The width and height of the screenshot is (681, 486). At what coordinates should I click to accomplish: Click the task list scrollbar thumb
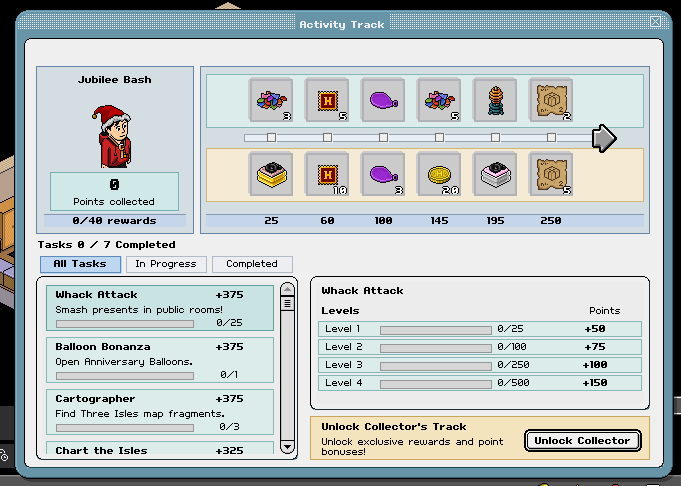(x=287, y=303)
